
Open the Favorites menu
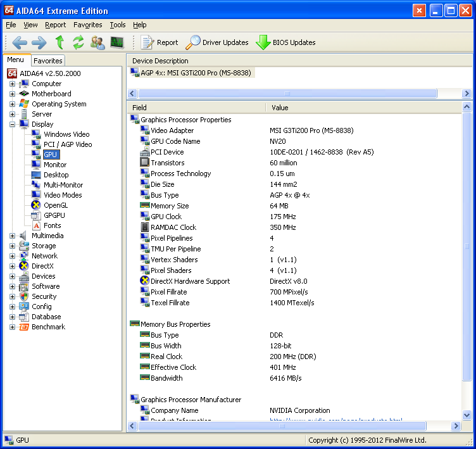[88, 25]
